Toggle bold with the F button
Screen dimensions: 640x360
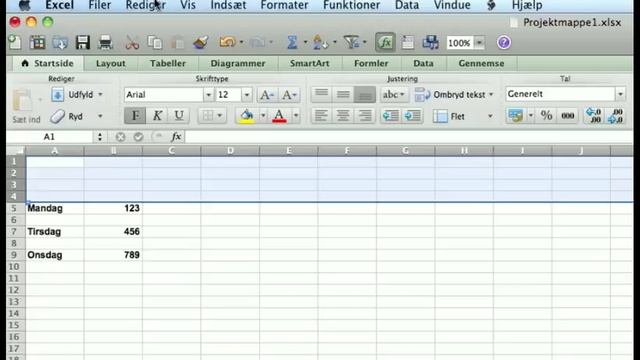tap(135, 116)
